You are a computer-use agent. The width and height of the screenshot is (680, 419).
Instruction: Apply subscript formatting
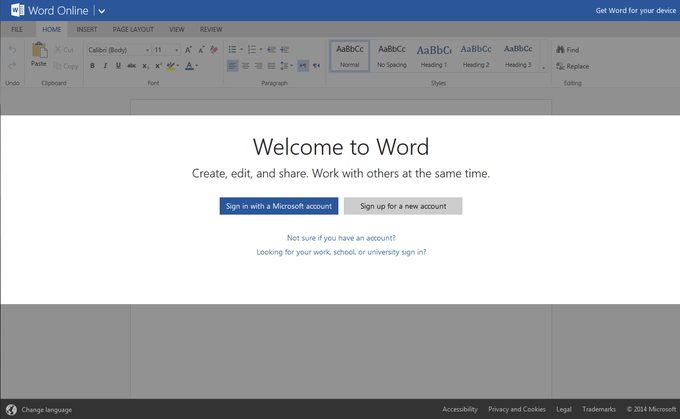(x=145, y=66)
